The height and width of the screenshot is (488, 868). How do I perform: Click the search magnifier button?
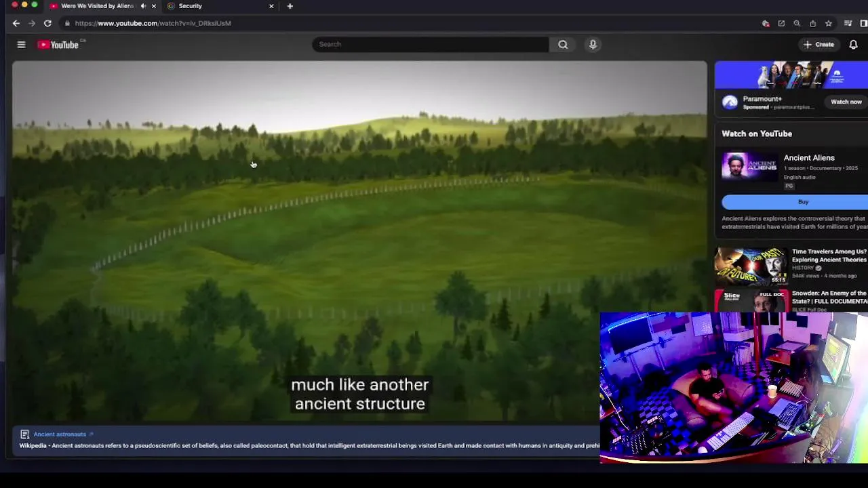tap(563, 44)
